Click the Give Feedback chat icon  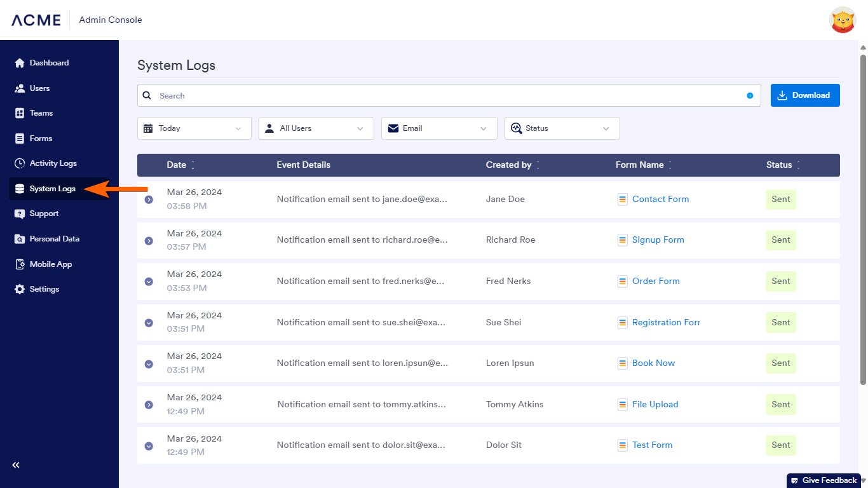794,480
